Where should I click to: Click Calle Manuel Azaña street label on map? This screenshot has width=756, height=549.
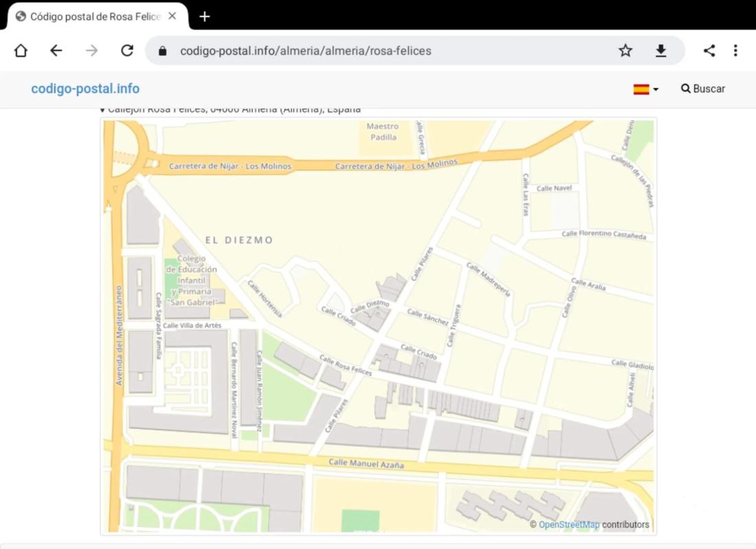tap(366, 464)
